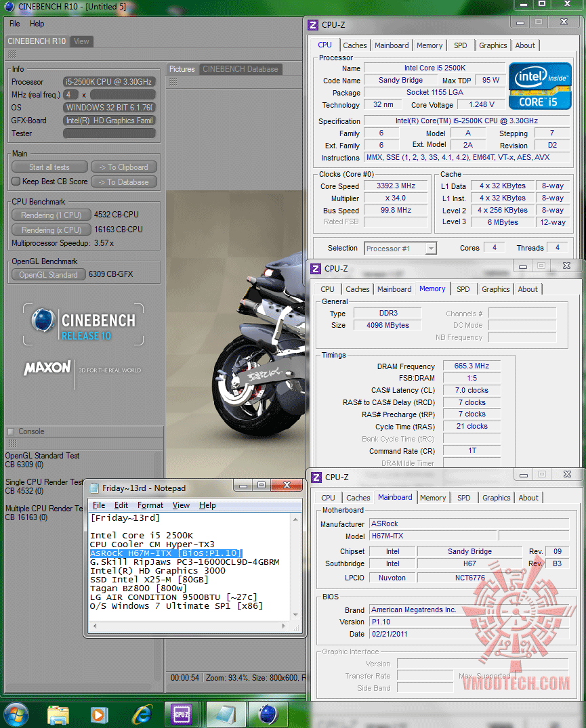Run Rendering (x CPU) benchmark
586x728 pixels.
51,230
